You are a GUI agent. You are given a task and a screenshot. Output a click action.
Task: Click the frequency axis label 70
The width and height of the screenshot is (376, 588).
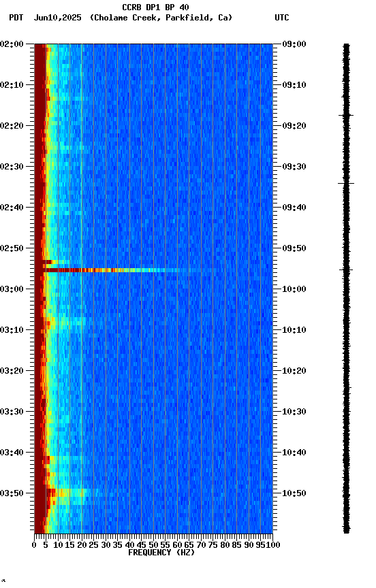pos(201,546)
